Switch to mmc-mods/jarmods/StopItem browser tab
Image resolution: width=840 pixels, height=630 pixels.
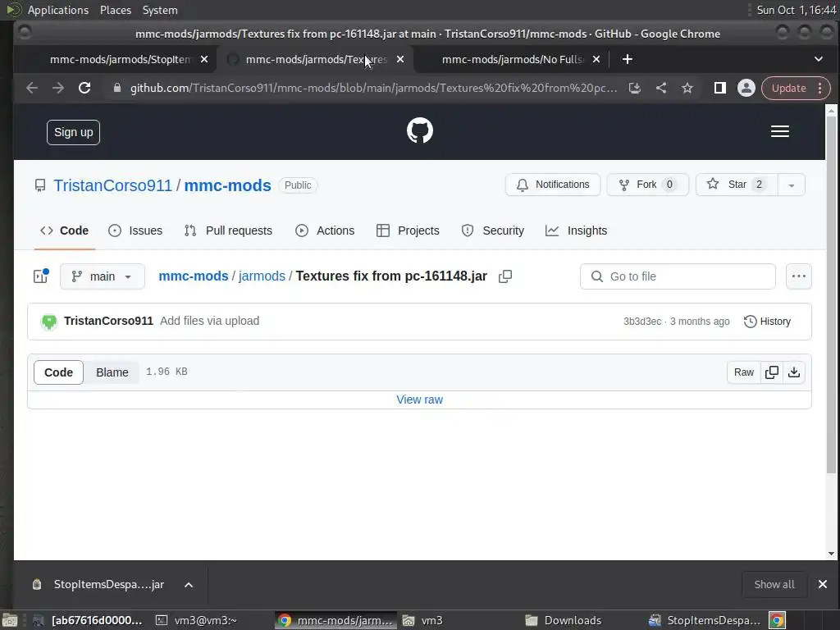click(120, 59)
